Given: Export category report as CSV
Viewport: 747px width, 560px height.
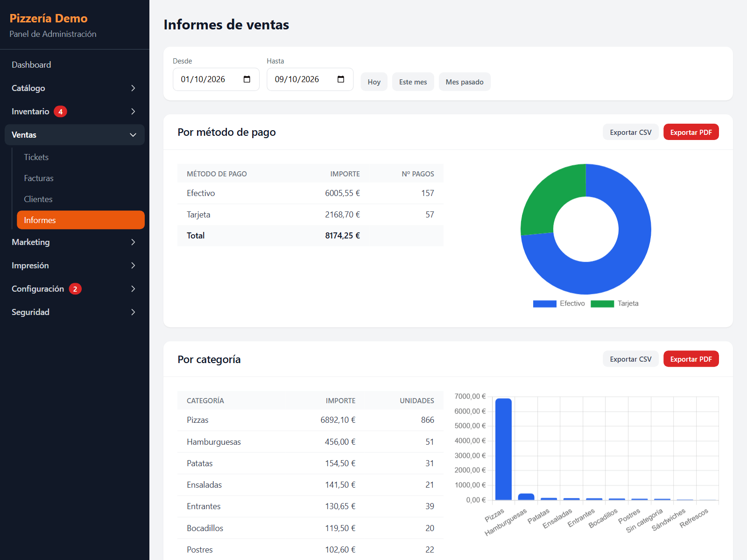Looking at the screenshot, I should 631,359.
